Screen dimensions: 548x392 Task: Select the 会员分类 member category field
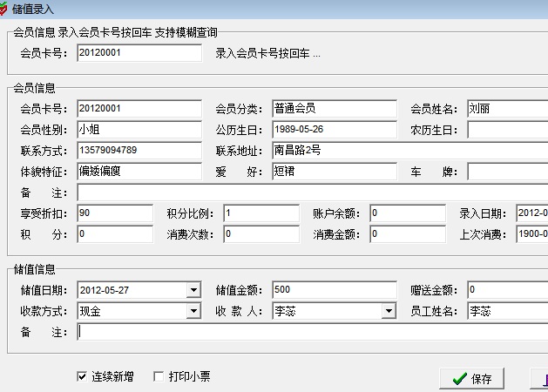334,109
